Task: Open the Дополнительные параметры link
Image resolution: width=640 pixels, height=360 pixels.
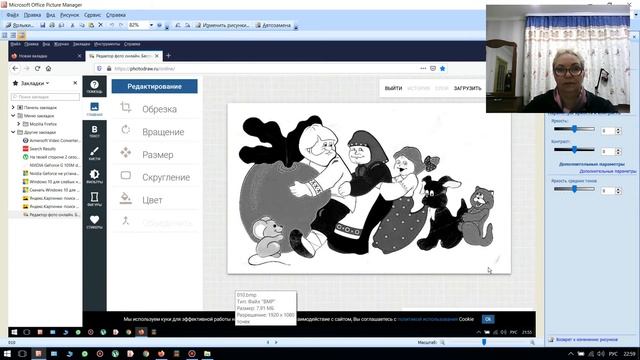Action: tap(607, 171)
